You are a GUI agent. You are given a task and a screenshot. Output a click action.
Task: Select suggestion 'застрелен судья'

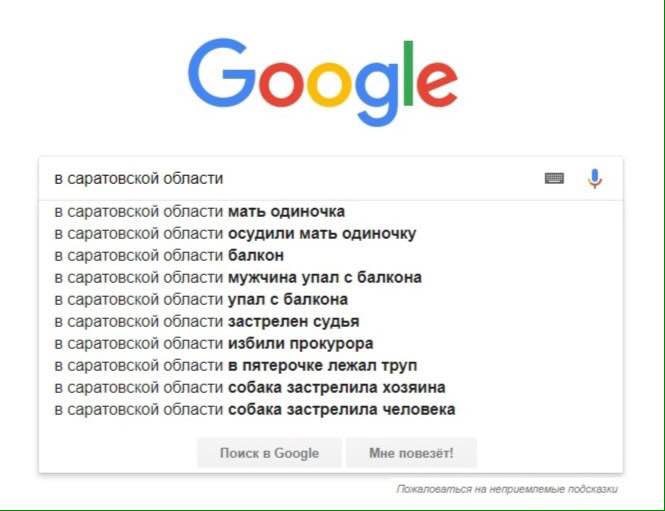click(331, 321)
